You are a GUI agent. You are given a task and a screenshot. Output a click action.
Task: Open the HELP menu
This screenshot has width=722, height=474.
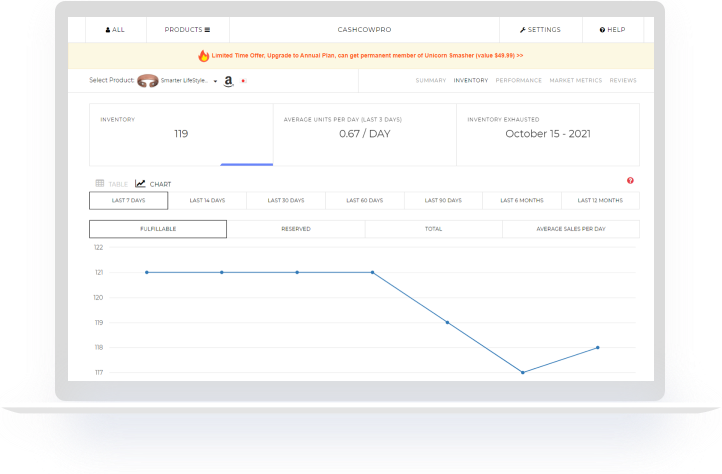[612, 29]
